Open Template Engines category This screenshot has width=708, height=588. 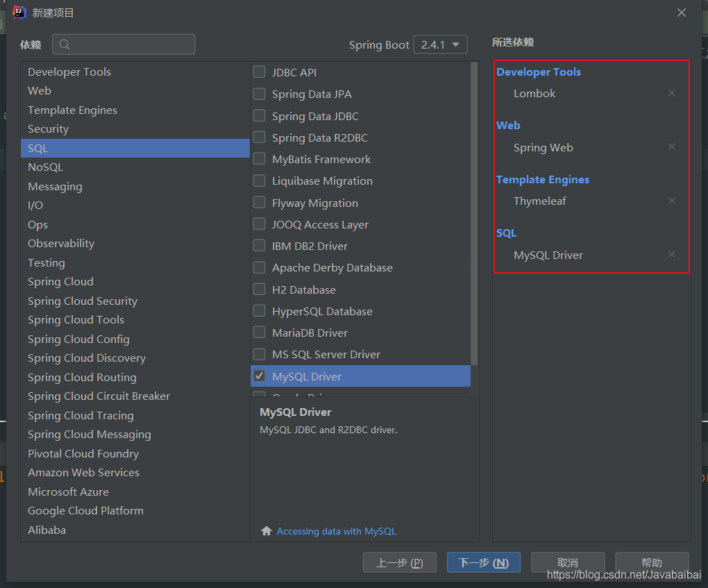(x=135, y=110)
